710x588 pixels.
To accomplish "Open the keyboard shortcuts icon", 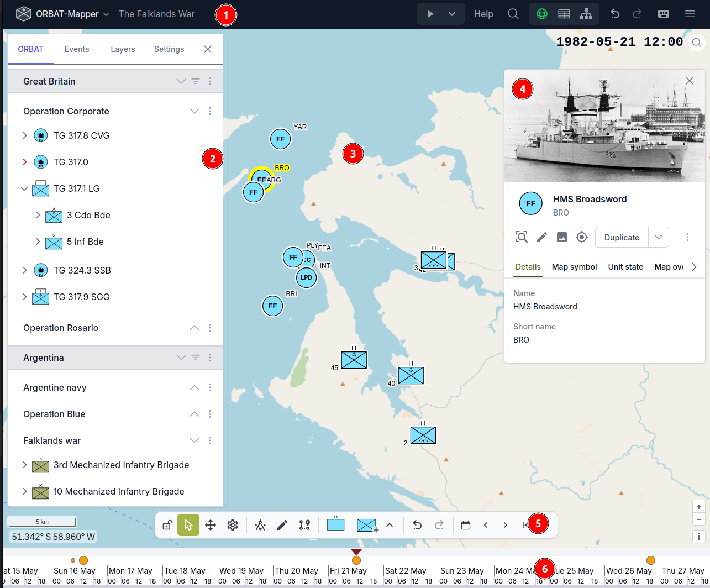I will point(664,14).
